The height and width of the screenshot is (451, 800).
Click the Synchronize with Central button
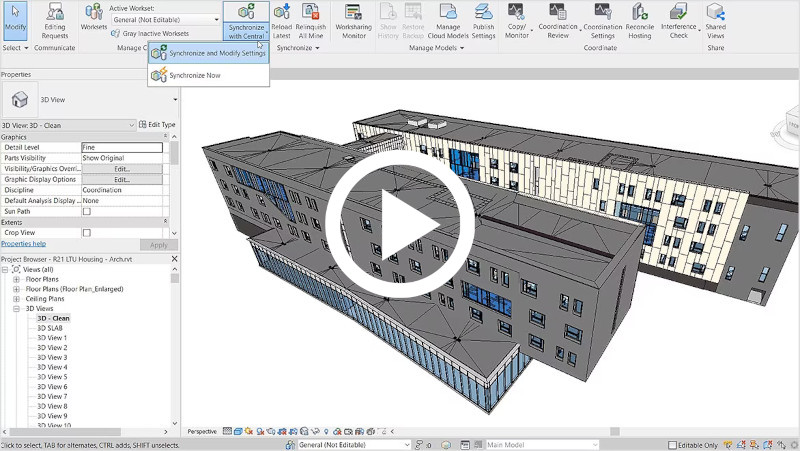[x=246, y=20]
